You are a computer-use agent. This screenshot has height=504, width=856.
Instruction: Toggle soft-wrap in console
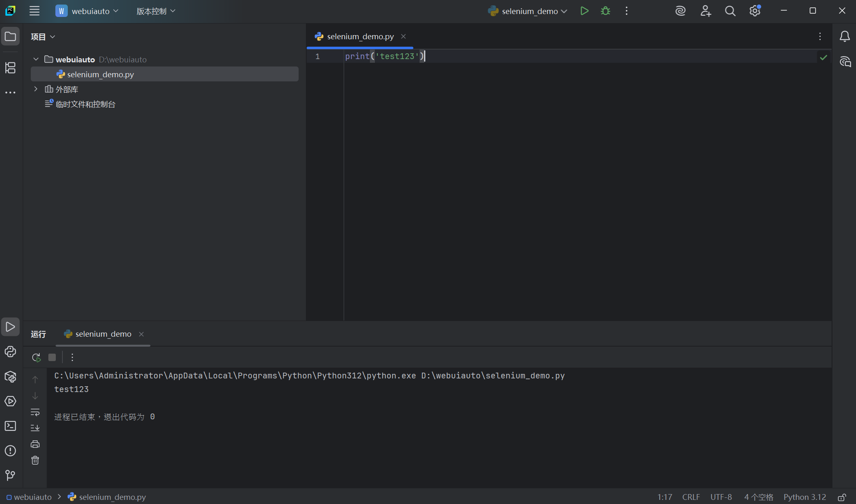coord(35,412)
